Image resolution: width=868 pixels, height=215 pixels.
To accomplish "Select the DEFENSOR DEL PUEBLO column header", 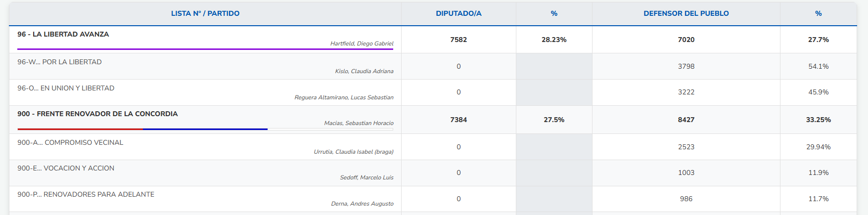I will pos(686,13).
